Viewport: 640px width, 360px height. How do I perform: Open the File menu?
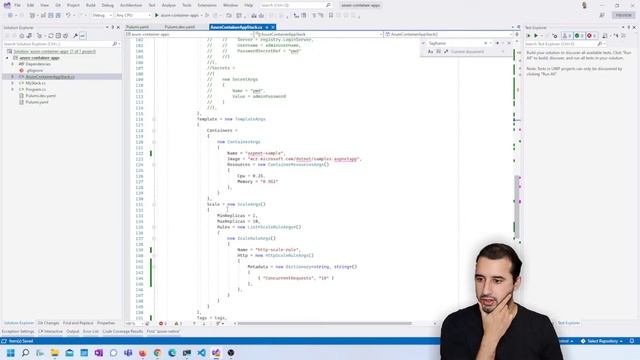17,5
